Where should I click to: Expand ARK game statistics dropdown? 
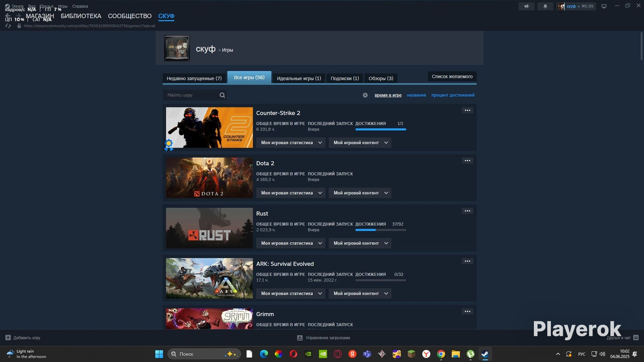click(291, 294)
